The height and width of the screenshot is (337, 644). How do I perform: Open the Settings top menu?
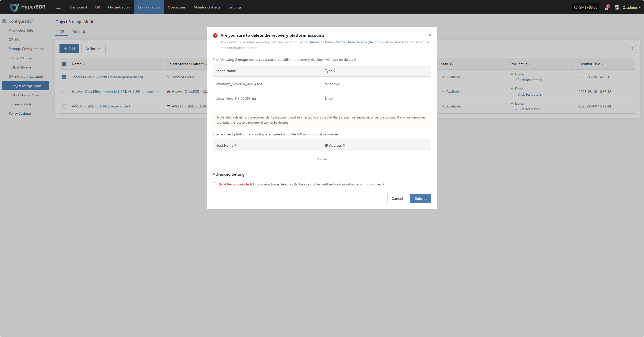pos(235,7)
